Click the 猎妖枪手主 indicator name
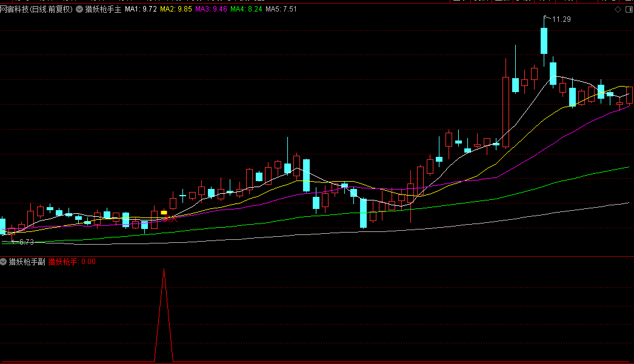 [103, 9]
